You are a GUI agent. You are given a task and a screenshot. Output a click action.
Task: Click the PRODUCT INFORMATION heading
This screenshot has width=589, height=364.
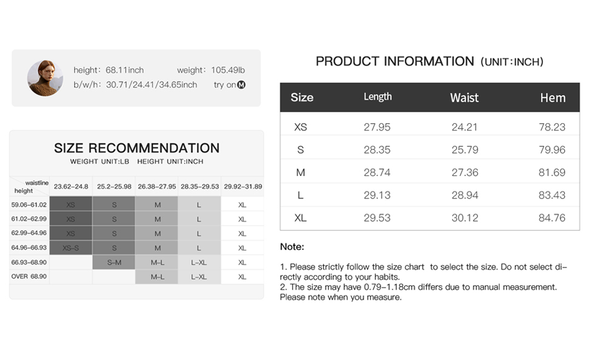coord(395,61)
